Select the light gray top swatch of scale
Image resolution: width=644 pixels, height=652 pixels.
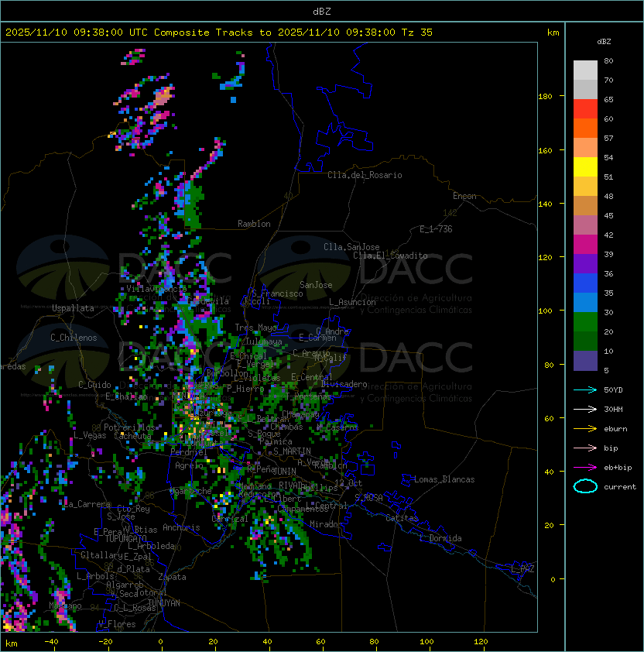point(585,70)
